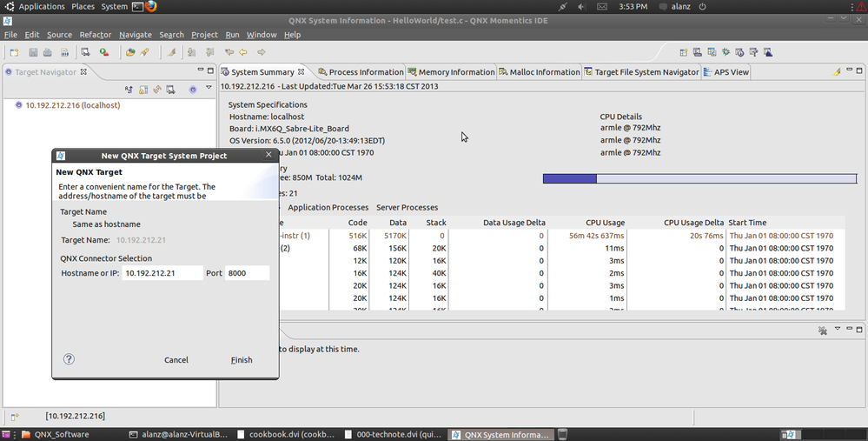Screen dimensions: 868x441
Task: Click the forward arrow navigation icon
Action: [x=262, y=52]
